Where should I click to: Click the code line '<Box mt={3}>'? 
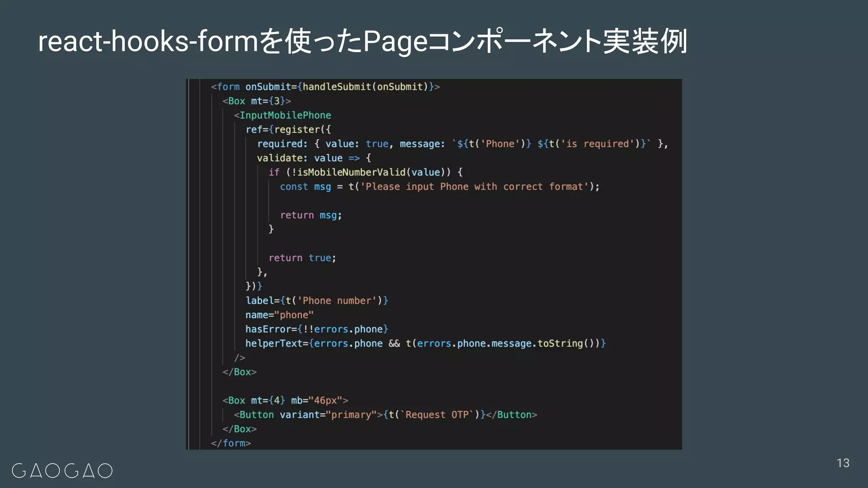click(257, 101)
